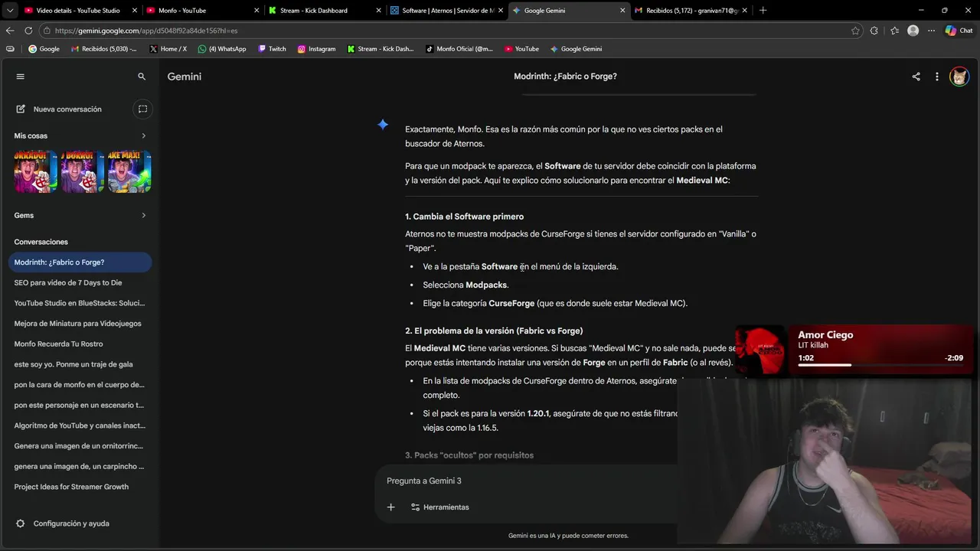
Task: Open conversation YouTube Studio en BlueStacks
Action: point(80,303)
